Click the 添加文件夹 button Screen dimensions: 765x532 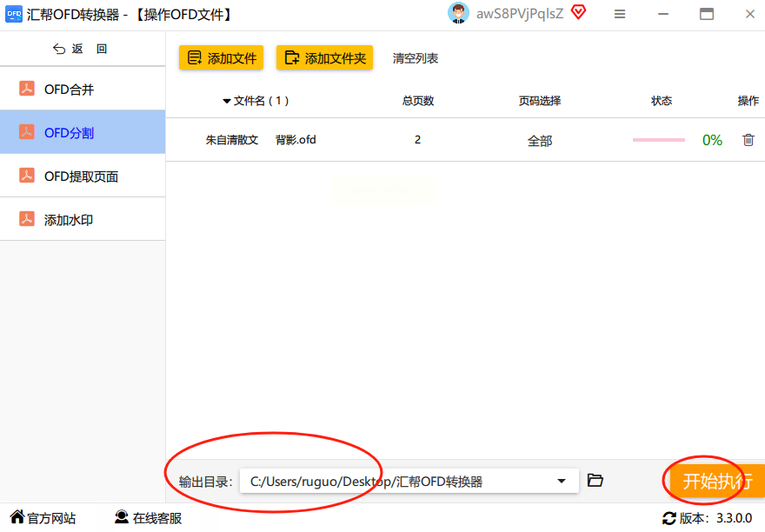pos(324,57)
